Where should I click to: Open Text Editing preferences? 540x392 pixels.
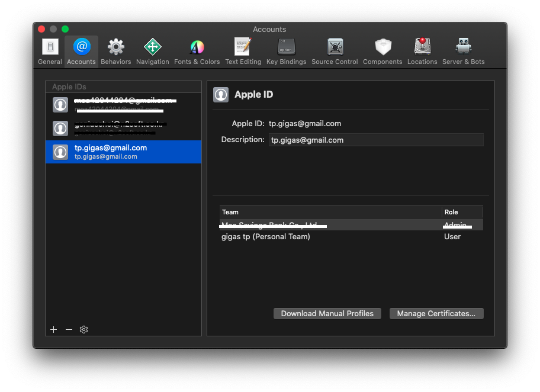click(243, 52)
